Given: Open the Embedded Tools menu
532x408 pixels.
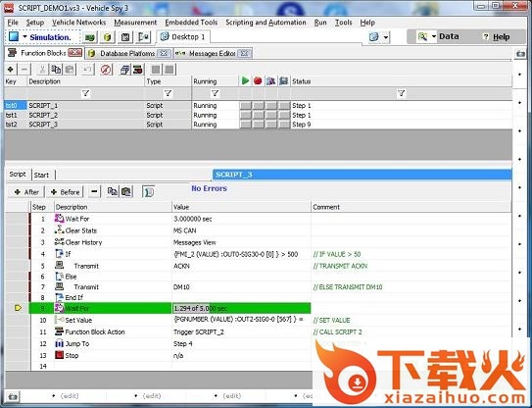Looking at the screenshot, I should pos(191,23).
